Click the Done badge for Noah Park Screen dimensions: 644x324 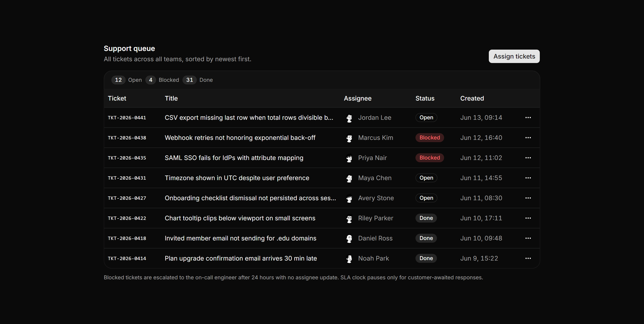pos(426,258)
